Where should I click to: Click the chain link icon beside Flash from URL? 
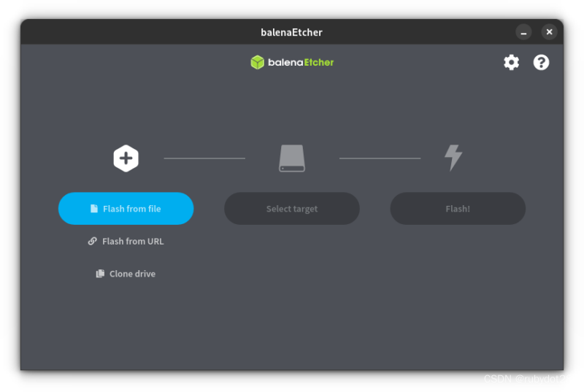click(93, 241)
